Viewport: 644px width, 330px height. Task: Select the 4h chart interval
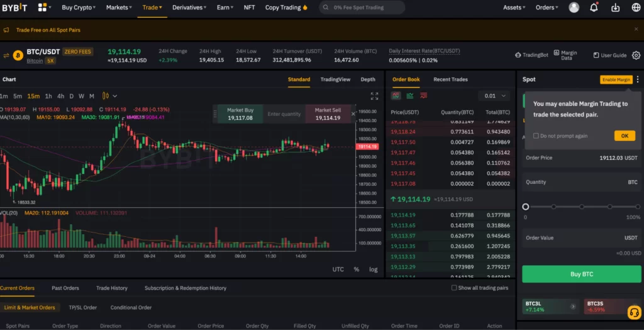click(60, 96)
